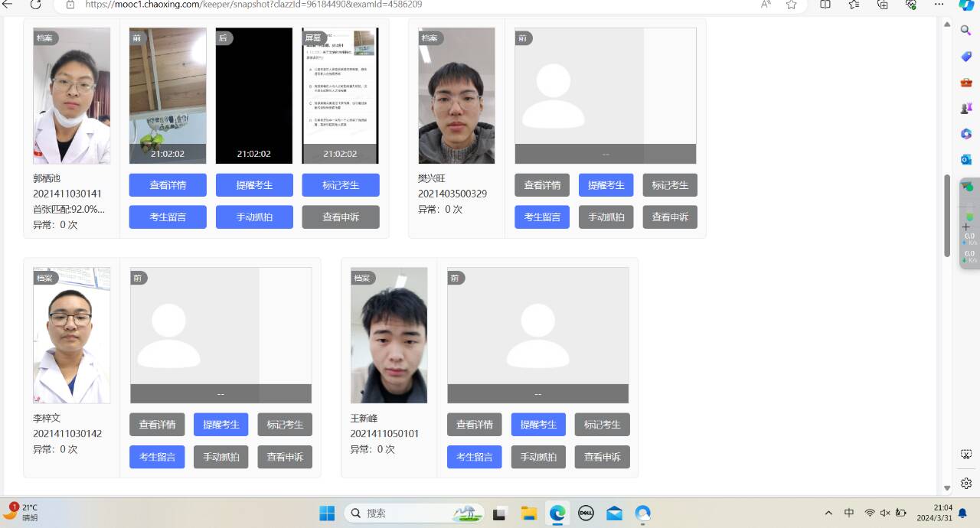
Task: Click 手动抓拍 for student 郭栖池
Action: click(253, 217)
